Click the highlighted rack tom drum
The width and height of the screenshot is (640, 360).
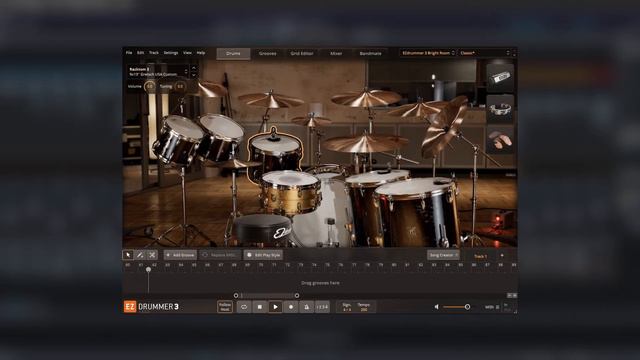(275, 153)
